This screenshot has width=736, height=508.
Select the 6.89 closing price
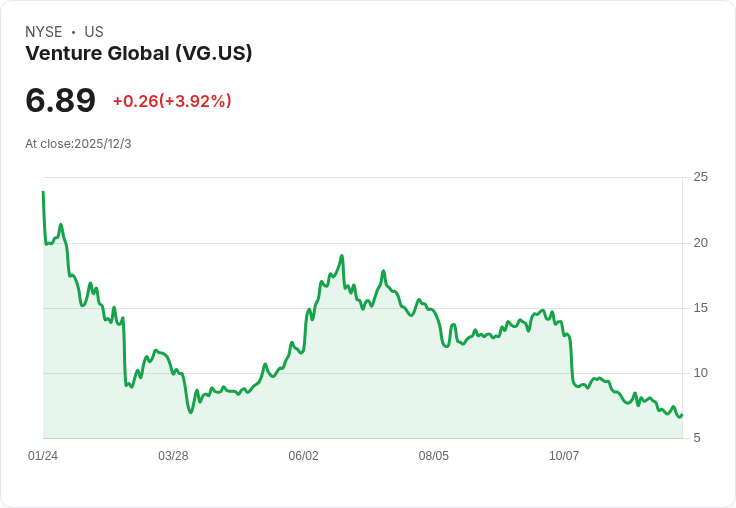point(60,100)
